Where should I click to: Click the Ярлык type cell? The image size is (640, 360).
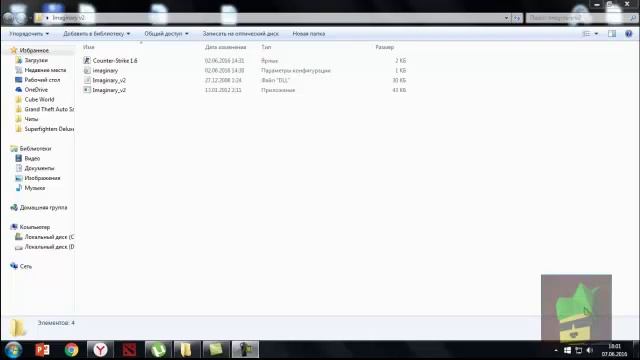coord(269,60)
